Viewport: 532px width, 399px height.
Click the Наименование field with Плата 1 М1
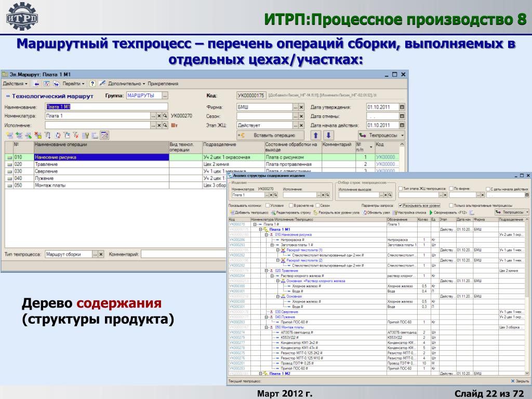[107, 107]
